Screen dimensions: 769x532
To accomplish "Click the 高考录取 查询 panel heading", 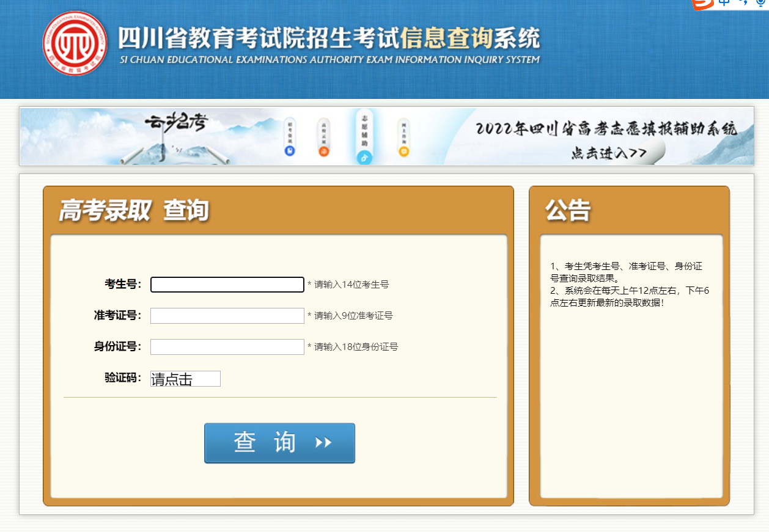I will 134,211.
